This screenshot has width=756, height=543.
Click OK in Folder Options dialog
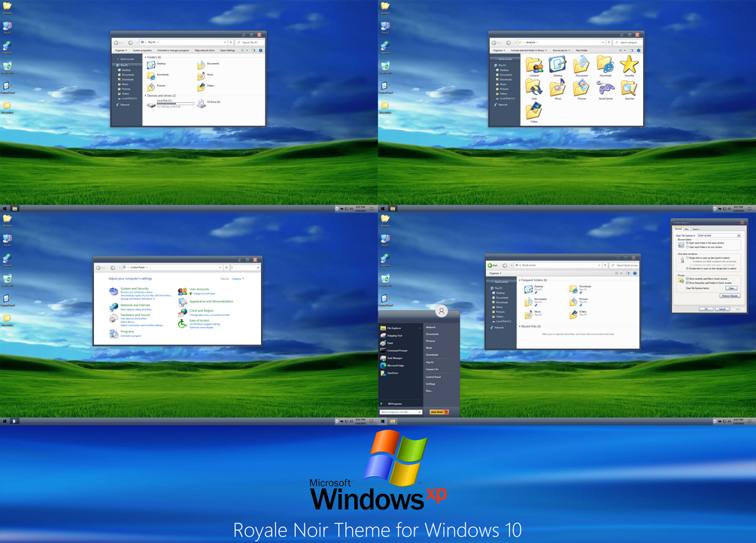pyautogui.click(x=706, y=309)
